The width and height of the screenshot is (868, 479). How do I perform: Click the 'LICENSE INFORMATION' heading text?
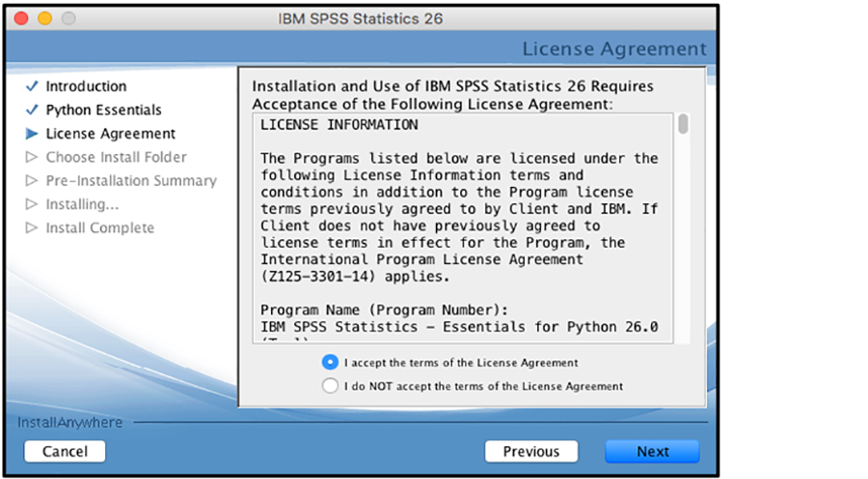point(339,125)
